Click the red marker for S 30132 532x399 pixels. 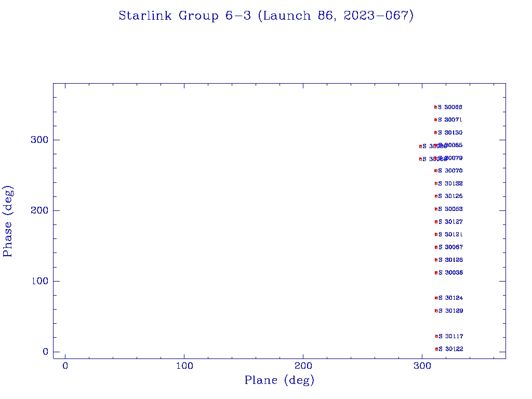pos(436,183)
